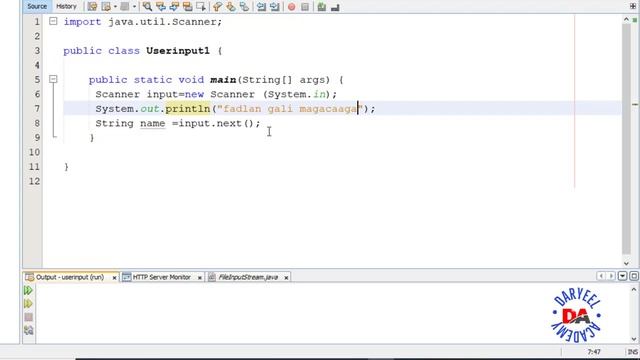The width and height of the screenshot is (640, 360).
Task: Close the HTTP Server Monitor tab
Action: pyautogui.click(x=200, y=278)
